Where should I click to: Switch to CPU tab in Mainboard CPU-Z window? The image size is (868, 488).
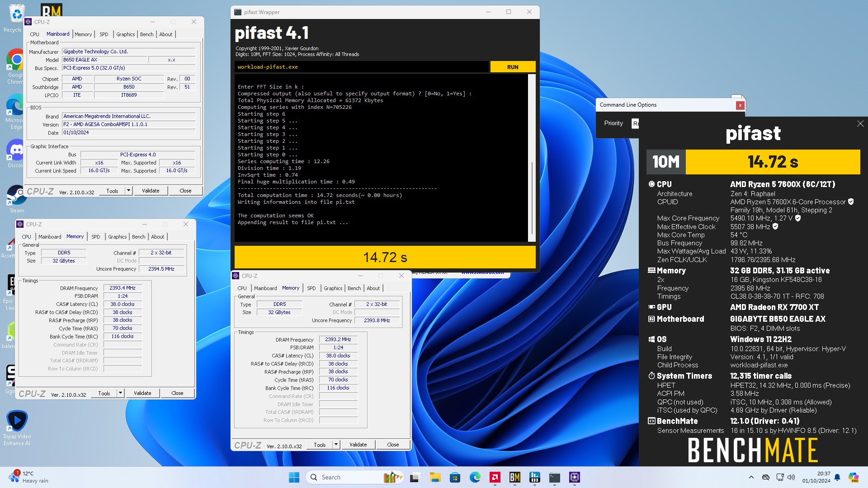(x=35, y=34)
